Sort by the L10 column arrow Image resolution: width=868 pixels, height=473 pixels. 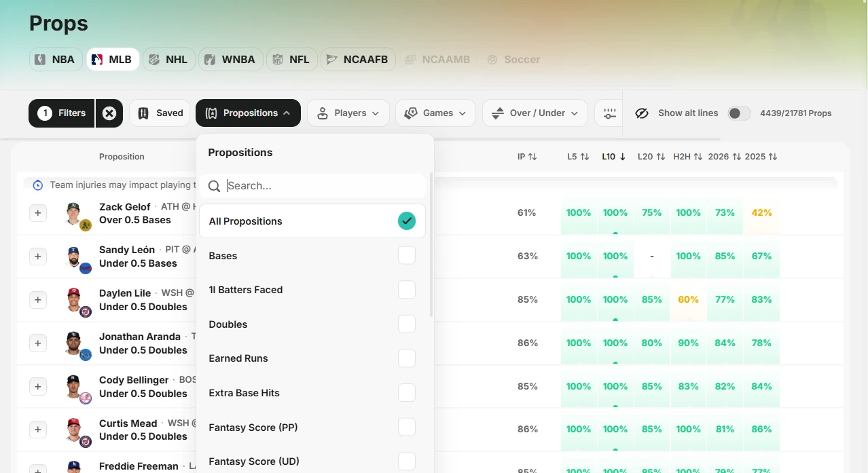click(623, 157)
